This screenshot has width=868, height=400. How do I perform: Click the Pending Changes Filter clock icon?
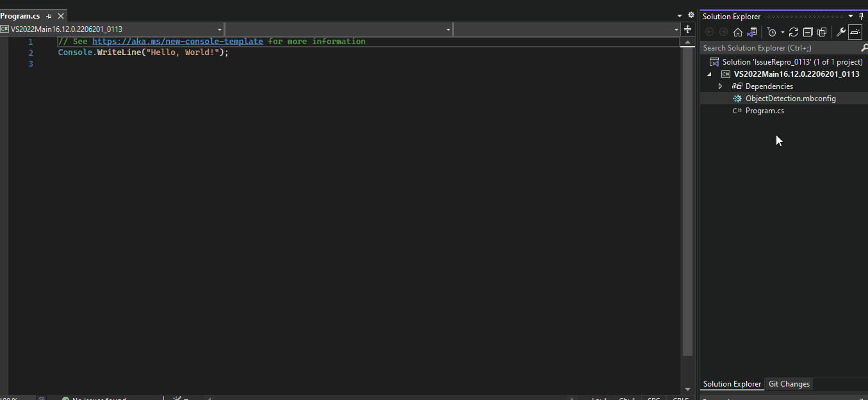(x=773, y=32)
